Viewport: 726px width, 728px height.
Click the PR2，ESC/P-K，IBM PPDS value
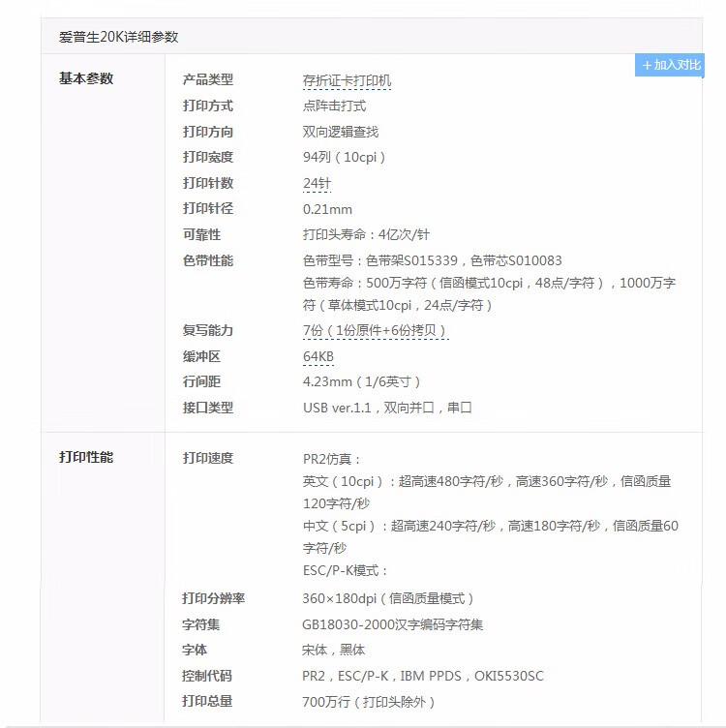tap(423, 676)
